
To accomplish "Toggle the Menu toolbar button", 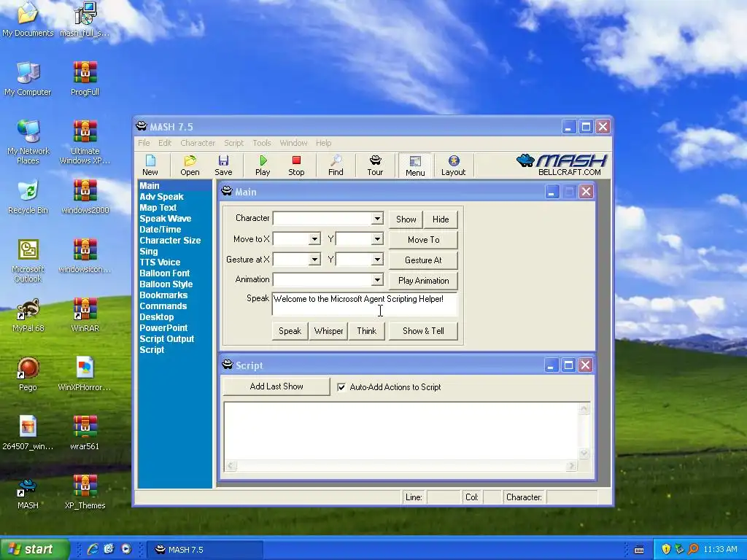I will 415,166.
